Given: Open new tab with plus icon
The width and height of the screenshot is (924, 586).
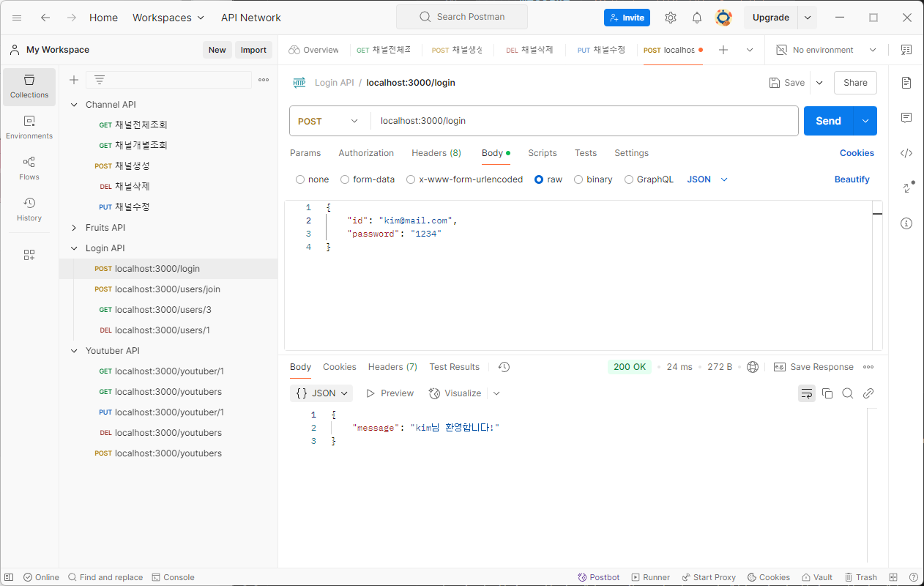Looking at the screenshot, I should coord(723,50).
